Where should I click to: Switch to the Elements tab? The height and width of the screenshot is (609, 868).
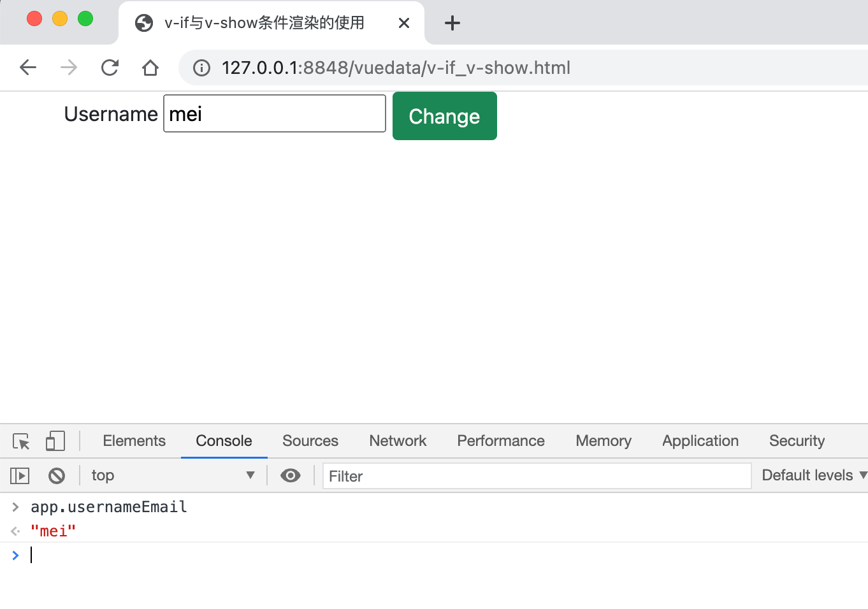pyautogui.click(x=134, y=441)
